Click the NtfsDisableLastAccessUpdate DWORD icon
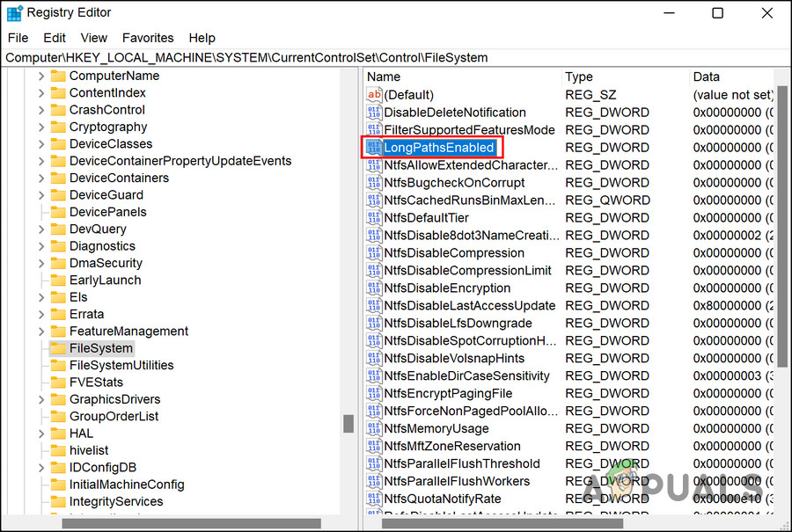Viewport: 792px width, 532px height. [374, 306]
